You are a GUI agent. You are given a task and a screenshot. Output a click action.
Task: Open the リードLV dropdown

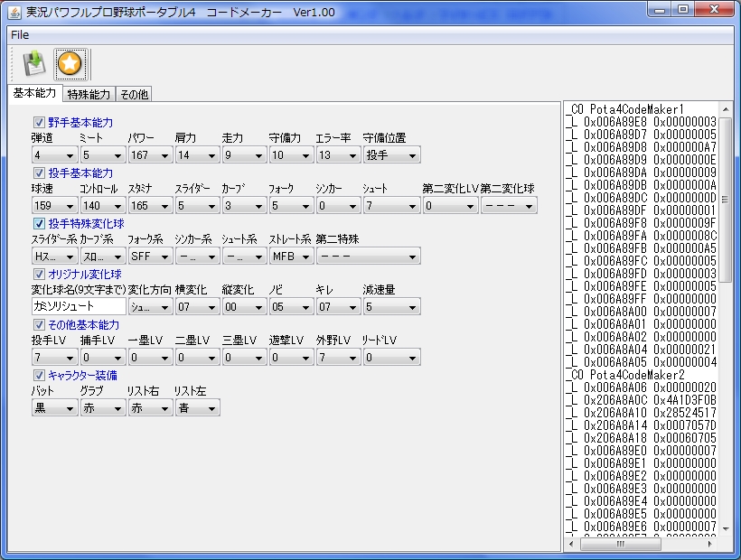pyautogui.click(x=391, y=357)
